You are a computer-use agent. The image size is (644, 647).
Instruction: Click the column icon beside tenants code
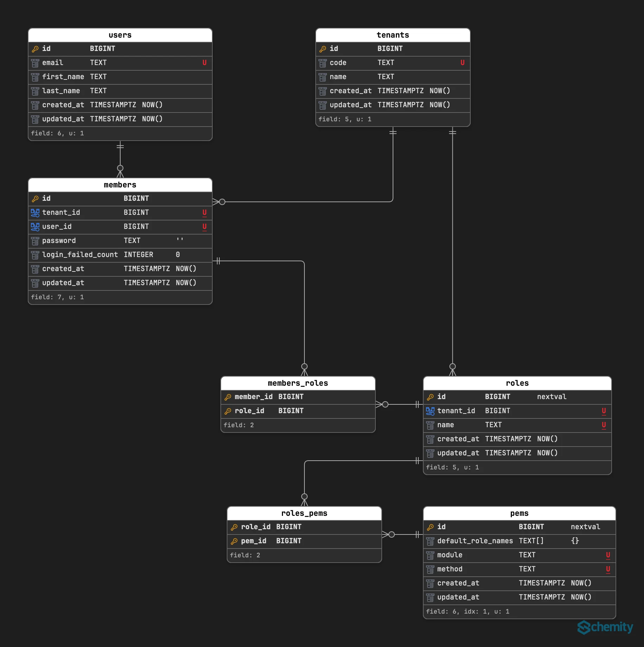click(323, 63)
